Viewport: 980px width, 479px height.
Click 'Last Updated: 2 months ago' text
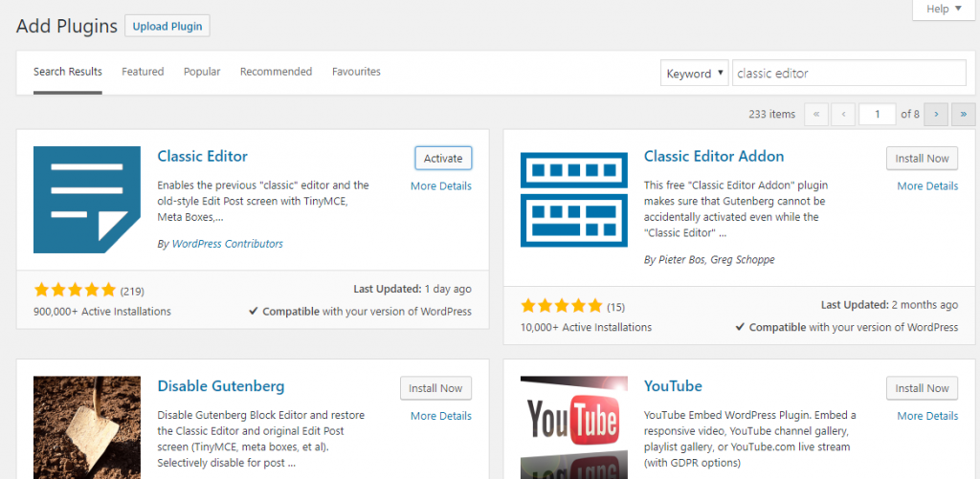(x=889, y=305)
